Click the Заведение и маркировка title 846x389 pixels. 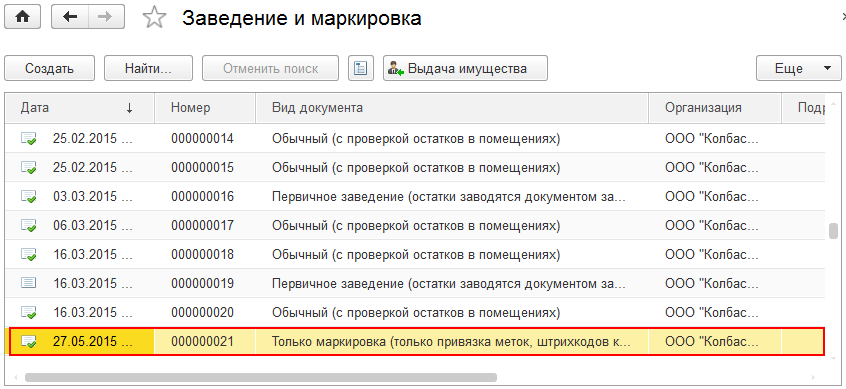coord(302,18)
